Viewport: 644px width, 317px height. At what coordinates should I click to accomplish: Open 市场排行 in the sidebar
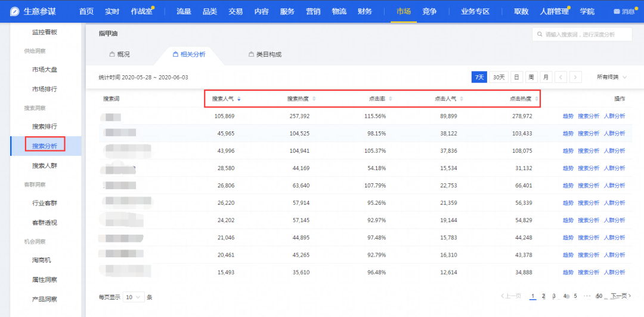[45, 89]
